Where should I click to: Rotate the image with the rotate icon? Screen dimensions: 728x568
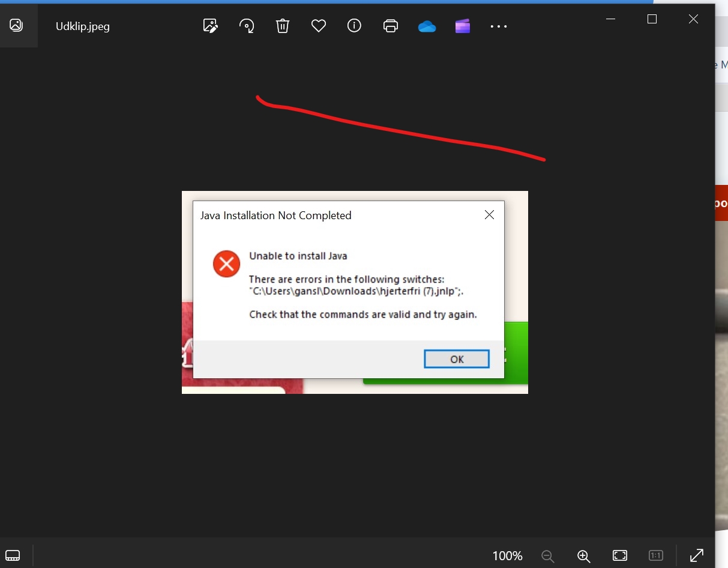coord(247,26)
